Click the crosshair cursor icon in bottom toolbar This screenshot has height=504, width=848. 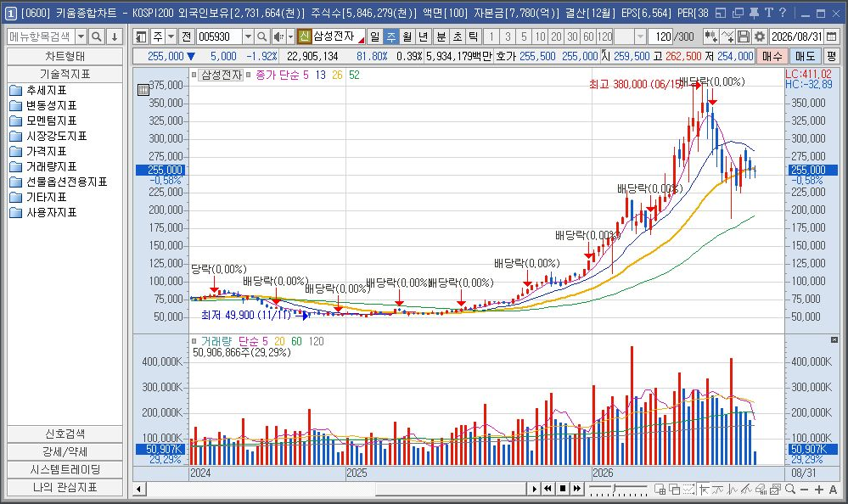pos(704,490)
